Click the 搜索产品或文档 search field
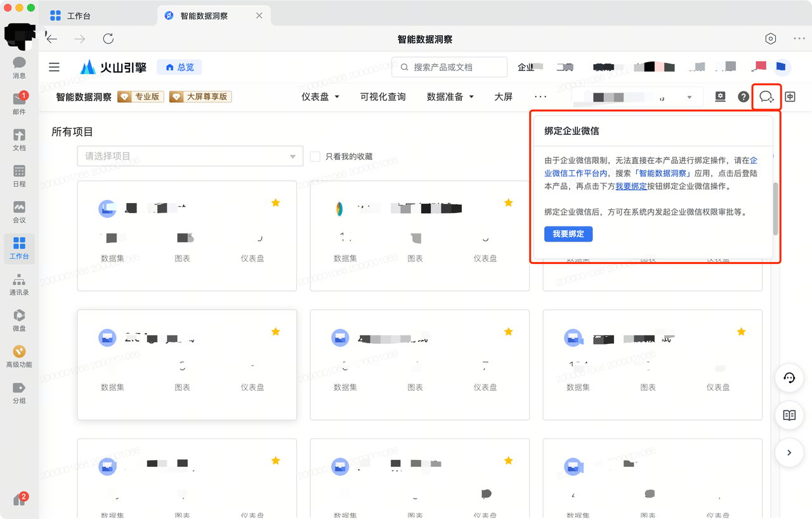 450,67
